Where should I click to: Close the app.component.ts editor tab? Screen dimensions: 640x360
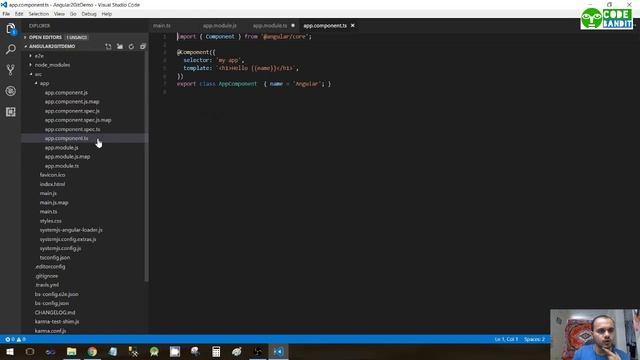(353, 25)
